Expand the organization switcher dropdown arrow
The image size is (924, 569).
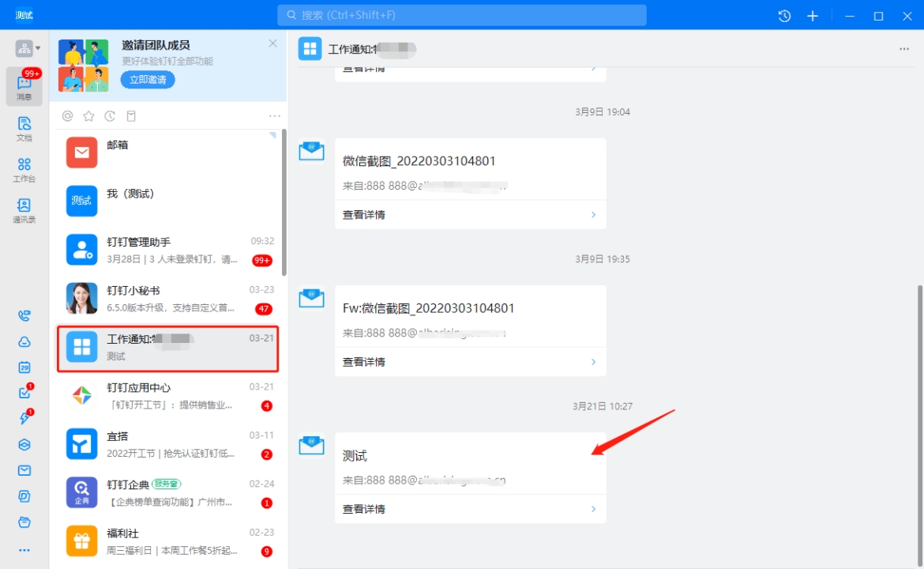tap(38, 49)
